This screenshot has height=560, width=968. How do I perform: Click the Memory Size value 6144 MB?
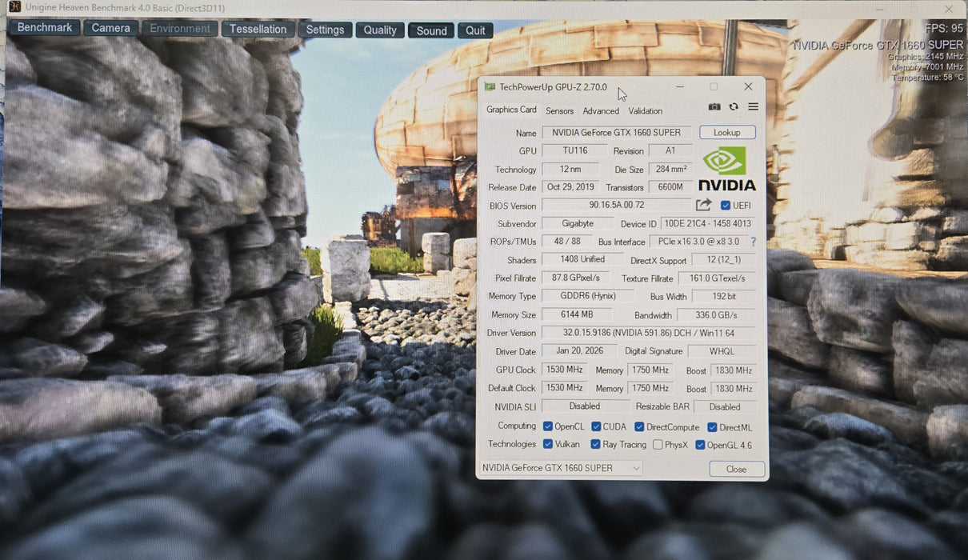(x=575, y=314)
